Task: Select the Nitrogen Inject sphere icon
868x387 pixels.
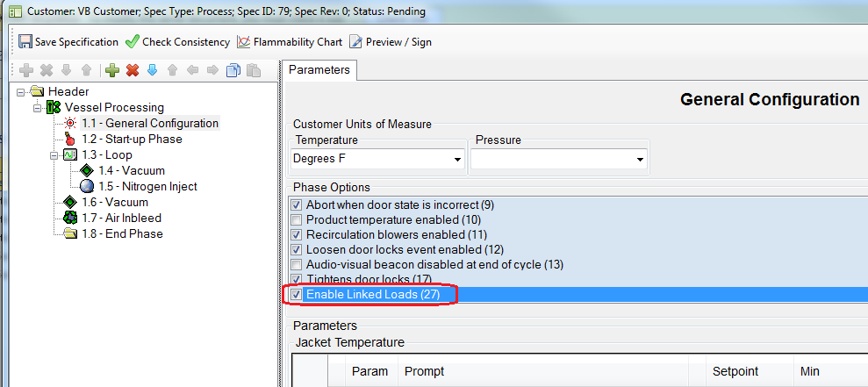Action: [87, 187]
